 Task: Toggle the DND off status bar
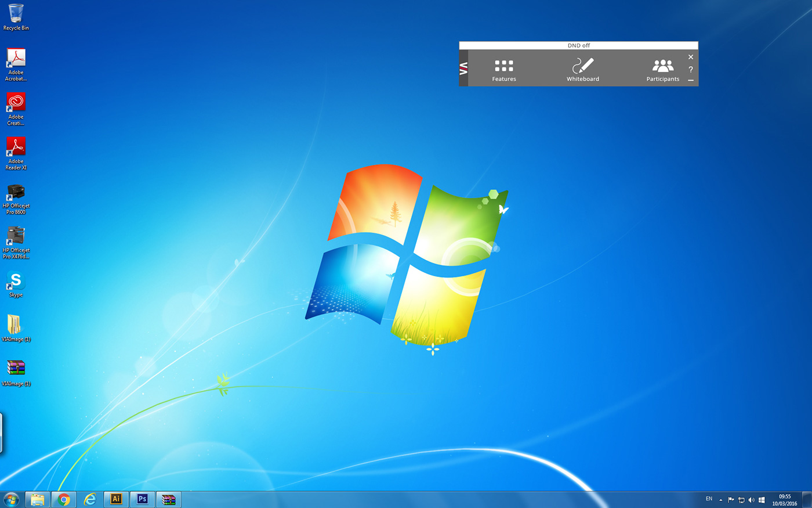click(578, 45)
